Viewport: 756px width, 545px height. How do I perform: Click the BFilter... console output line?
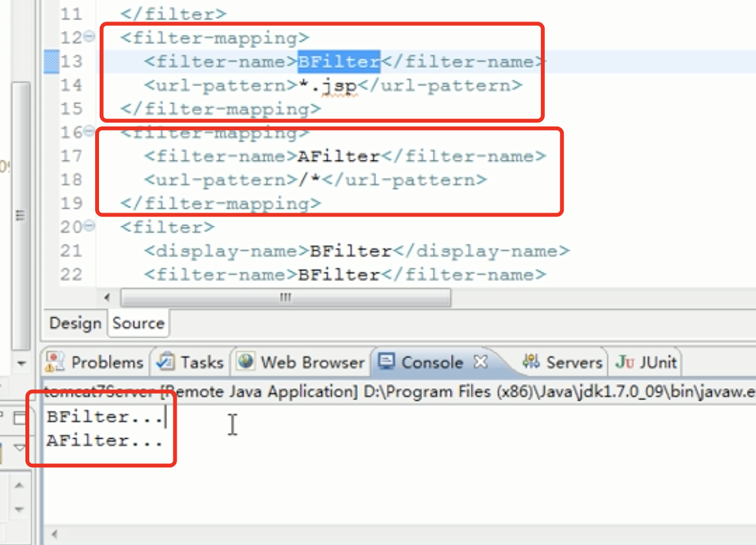click(105, 417)
